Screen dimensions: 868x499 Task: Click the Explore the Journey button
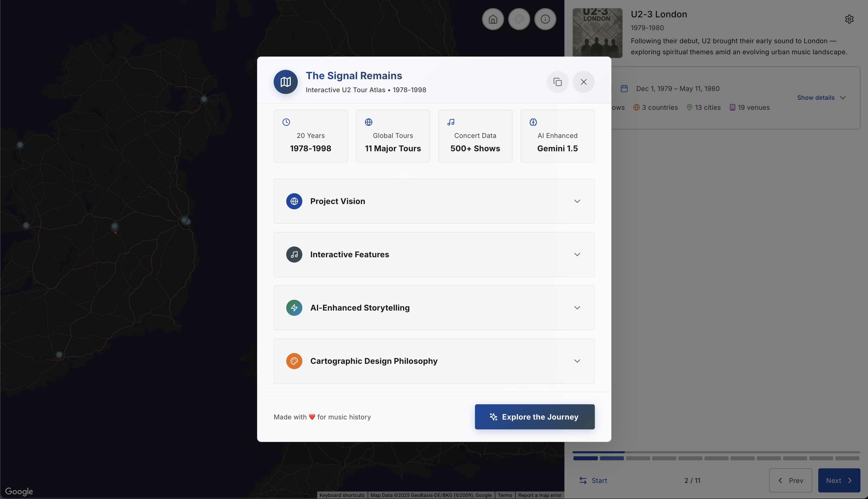coord(534,417)
